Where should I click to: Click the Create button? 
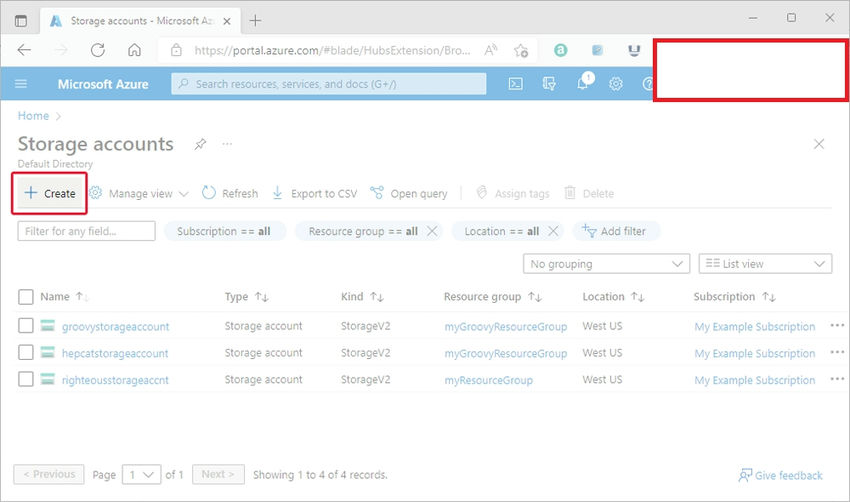(x=50, y=194)
